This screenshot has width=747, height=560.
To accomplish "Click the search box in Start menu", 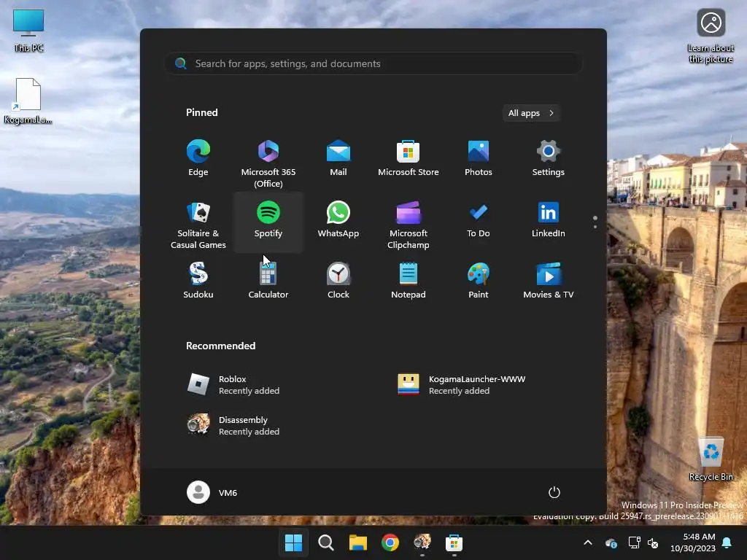I will (x=373, y=63).
